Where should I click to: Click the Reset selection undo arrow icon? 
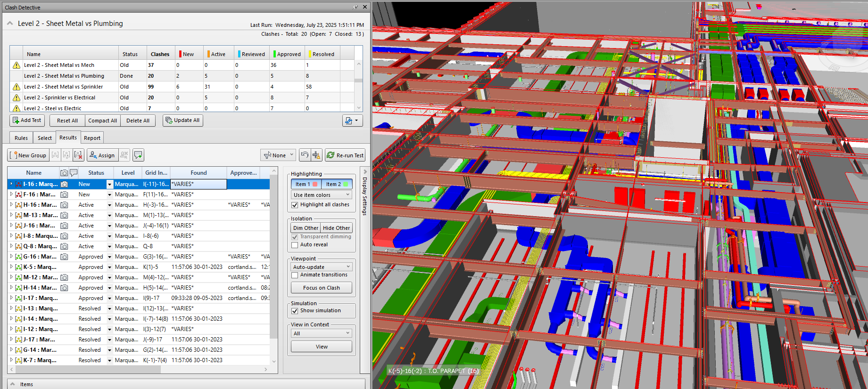(305, 155)
